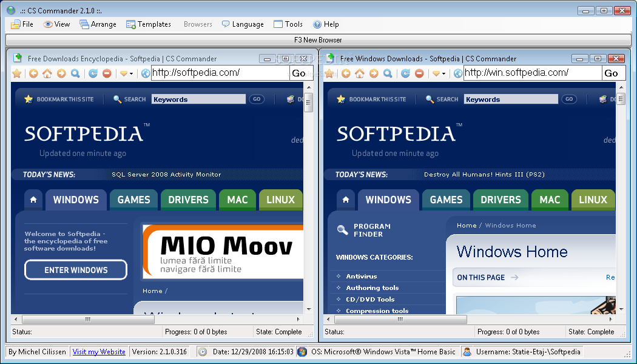Image resolution: width=637 pixels, height=364 pixels.
Task: Select the WINDOWS tab in the left pane
Action: (x=76, y=200)
